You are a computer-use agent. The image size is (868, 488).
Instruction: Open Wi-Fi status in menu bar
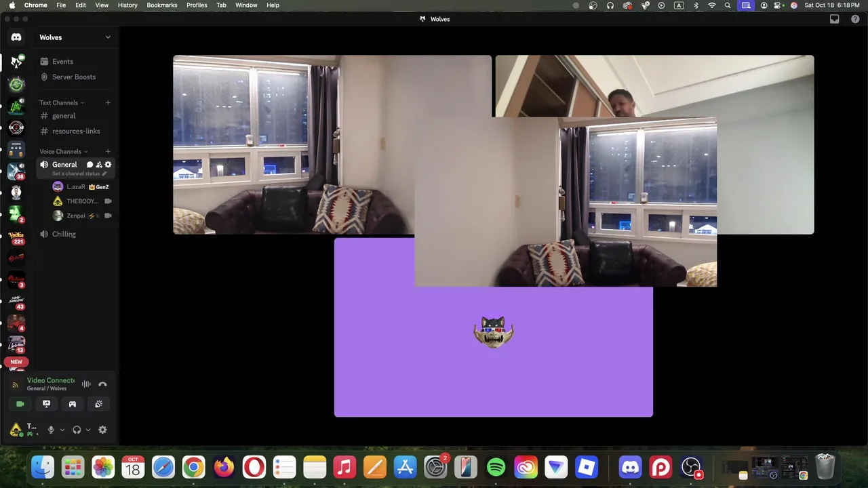pos(712,5)
